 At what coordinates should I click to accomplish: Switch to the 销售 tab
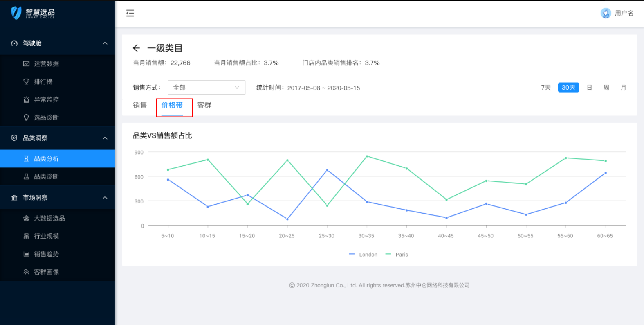140,105
